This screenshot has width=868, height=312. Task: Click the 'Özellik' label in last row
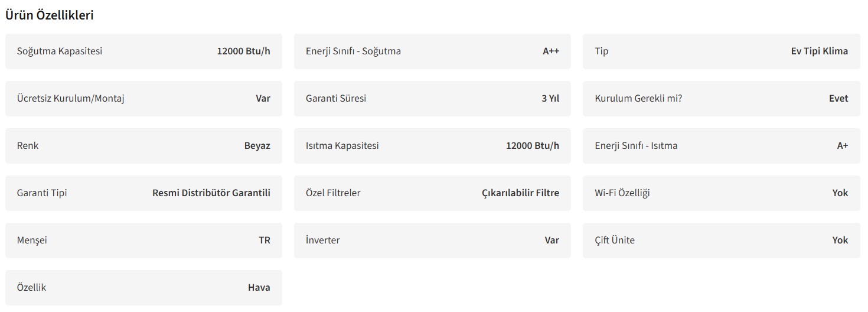[31, 288]
